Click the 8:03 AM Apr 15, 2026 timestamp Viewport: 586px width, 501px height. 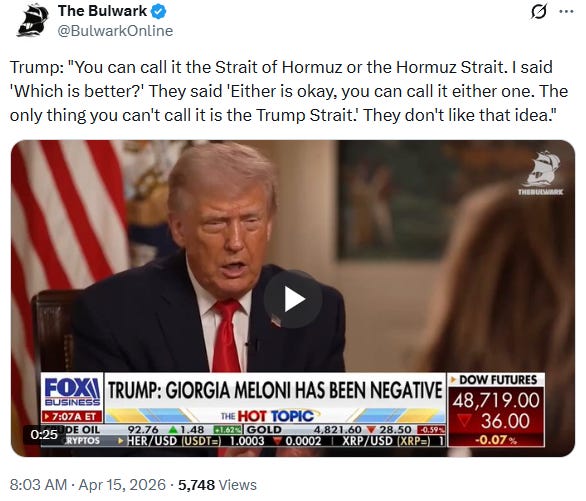pos(88,485)
